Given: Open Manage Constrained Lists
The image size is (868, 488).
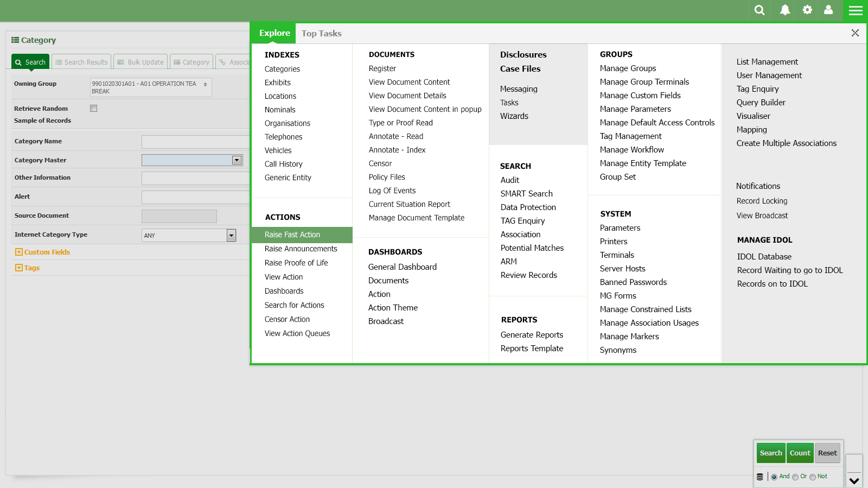Looking at the screenshot, I should 646,309.
